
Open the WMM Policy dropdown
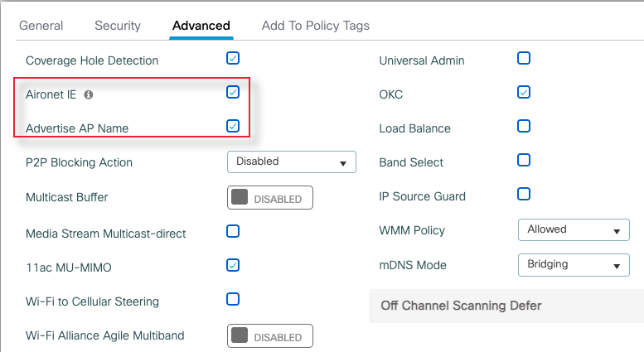[573, 229]
